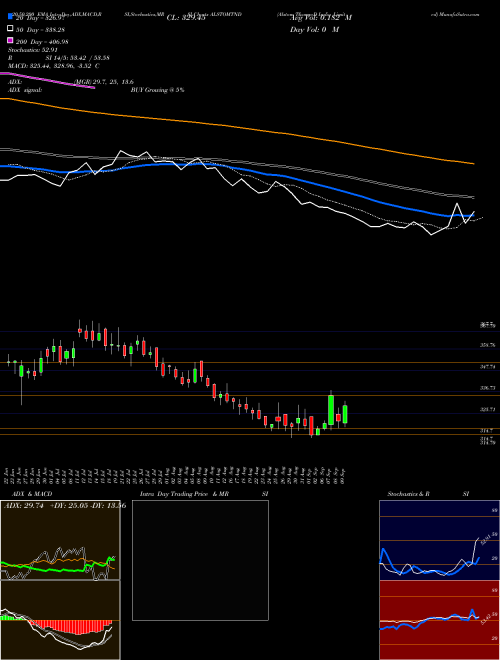The height and width of the screenshot is (660, 500).
Task: Select the 50 Day 338.28 legend text
Action: pyautogui.click(x=39, y=29)
